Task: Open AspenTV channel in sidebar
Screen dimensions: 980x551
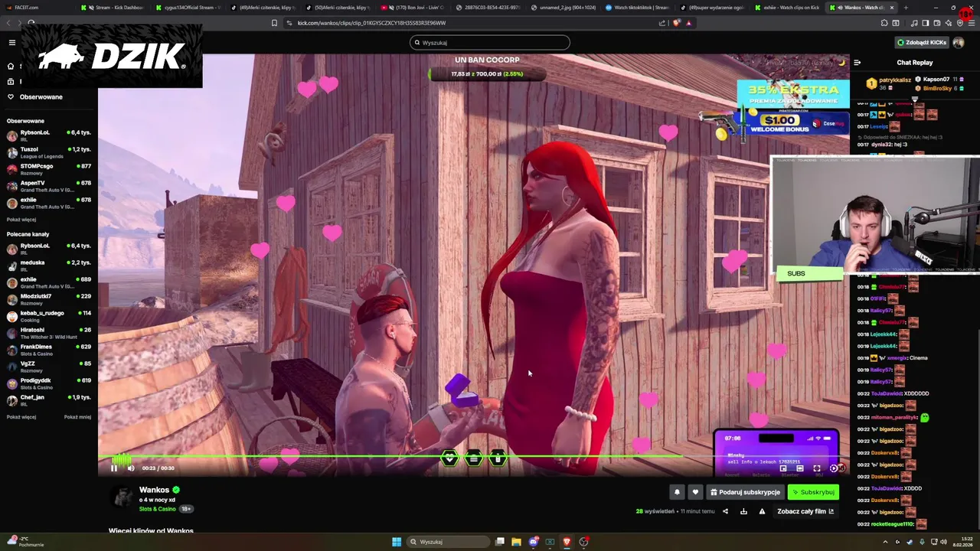Action: point(49,186)
